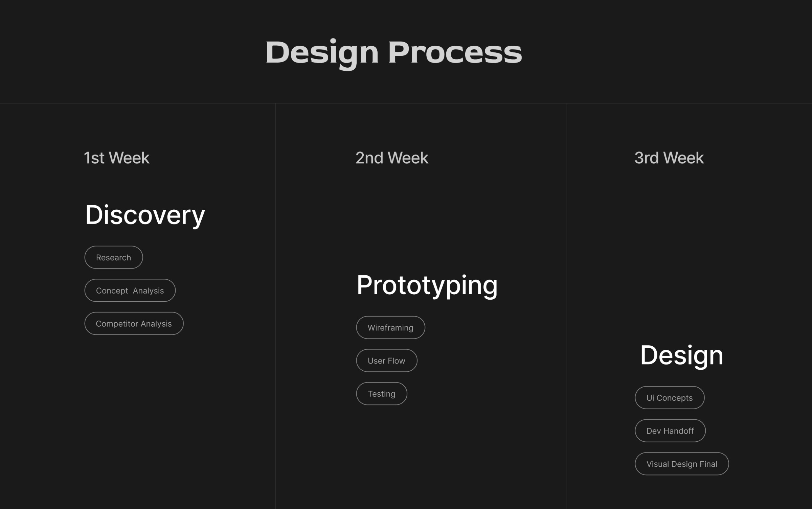Select the Prototyping heading
Screen dimensions: 812x509
click(x=427, y=286)
